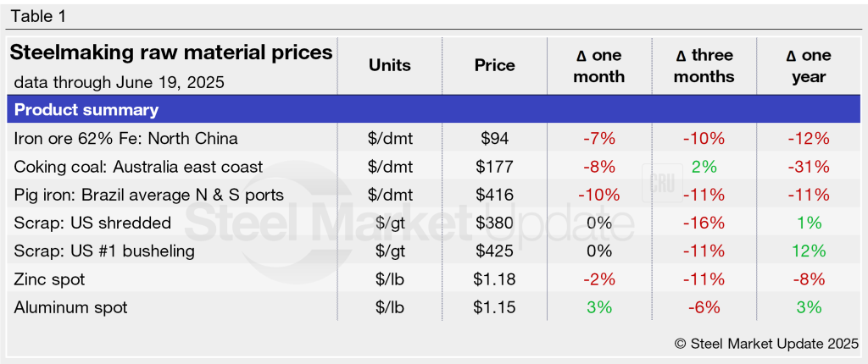Select the Δ three months column header
This screenshot has width=868, height=364.
(x=705, y=66)
